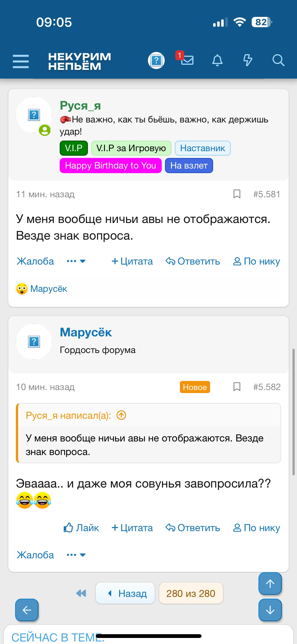Image resolution: width=297 pixels, height=644 pixels.
Task: Tap the profile avatar in header
Action: pyautogui.click(x=156, y=60)
